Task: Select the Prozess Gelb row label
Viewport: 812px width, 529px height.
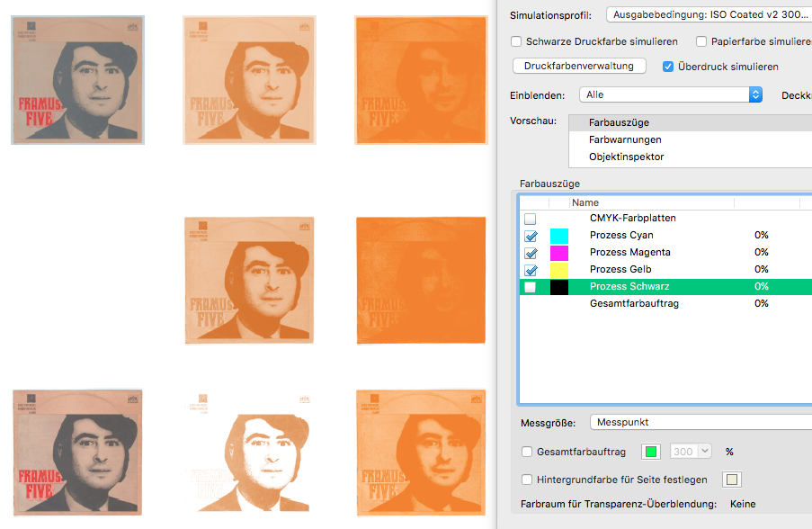Action: pos(620,269)
